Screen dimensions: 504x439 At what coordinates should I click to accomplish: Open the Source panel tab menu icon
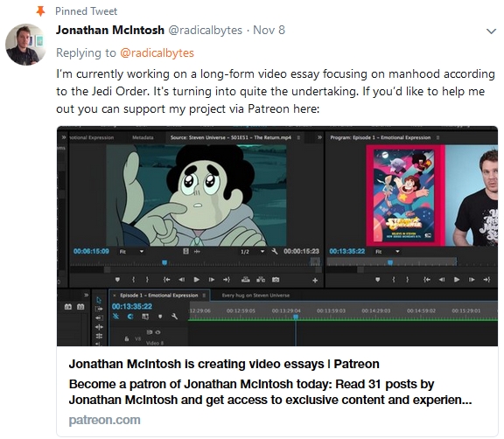(298, 137)
